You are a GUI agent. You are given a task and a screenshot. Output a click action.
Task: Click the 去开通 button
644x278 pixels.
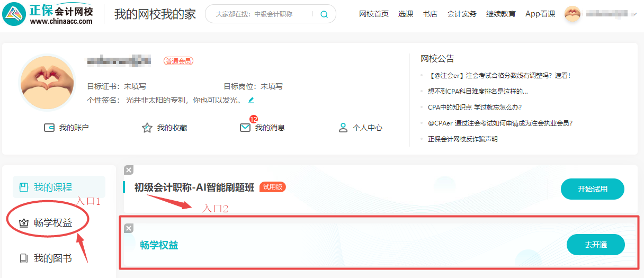[x=596, y=245]
